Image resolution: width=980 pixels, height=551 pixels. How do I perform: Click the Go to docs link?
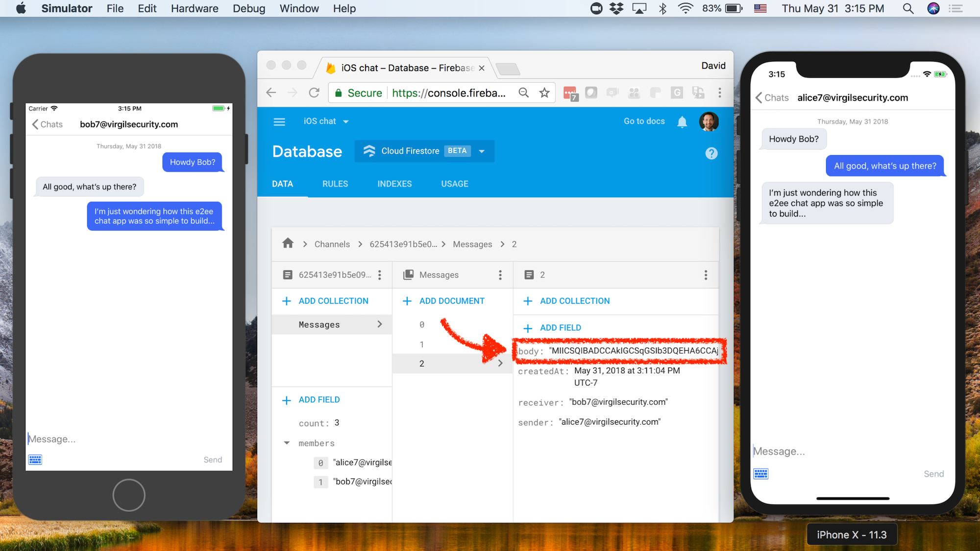pyautogui.click(x=643, y=121)
